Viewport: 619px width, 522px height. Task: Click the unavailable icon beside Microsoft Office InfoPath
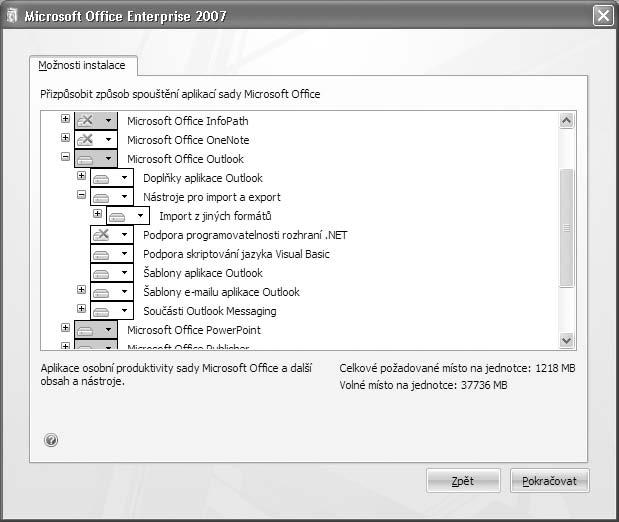coord(85,120)
